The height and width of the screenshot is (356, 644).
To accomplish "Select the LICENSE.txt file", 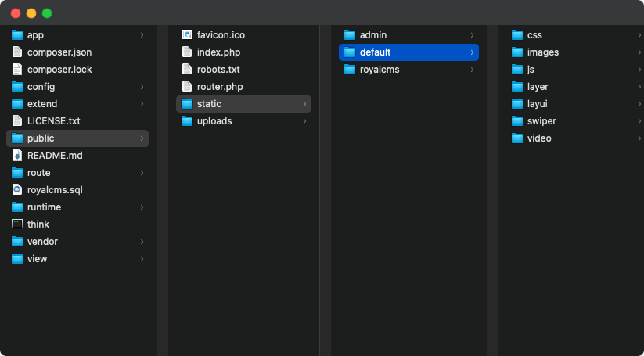I will (53, 121).
